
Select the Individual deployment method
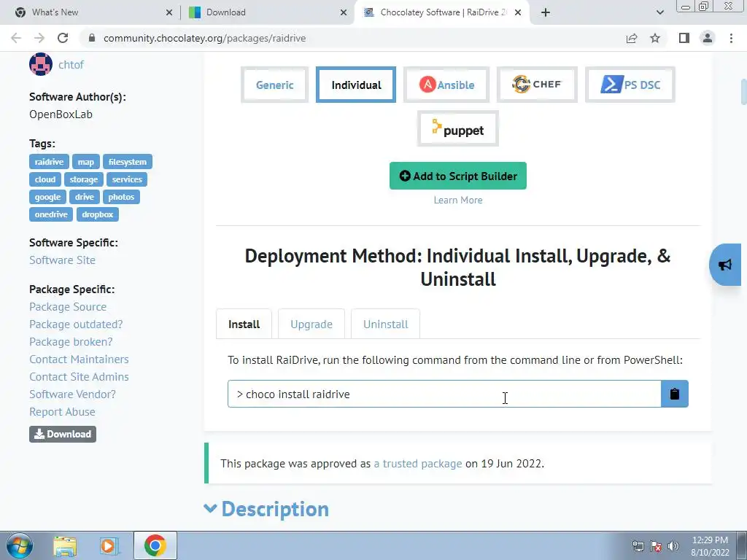tap(356, 85)
